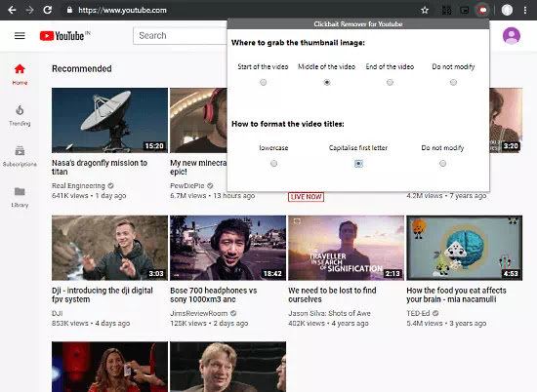Open the YouTube hamburger guide menu
Screen dimensions: 537x392
[x=20, y=35]
